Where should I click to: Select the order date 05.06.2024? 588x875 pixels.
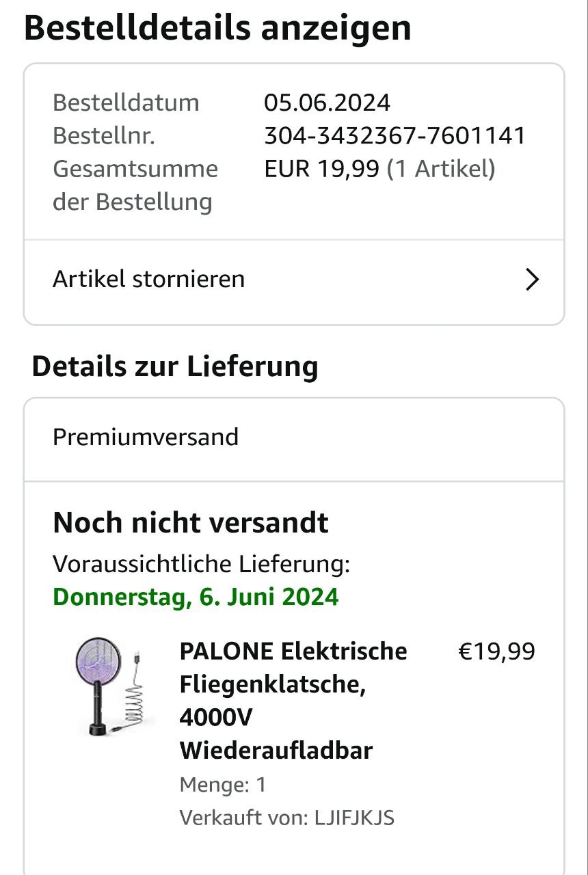(x=327, y=103)
